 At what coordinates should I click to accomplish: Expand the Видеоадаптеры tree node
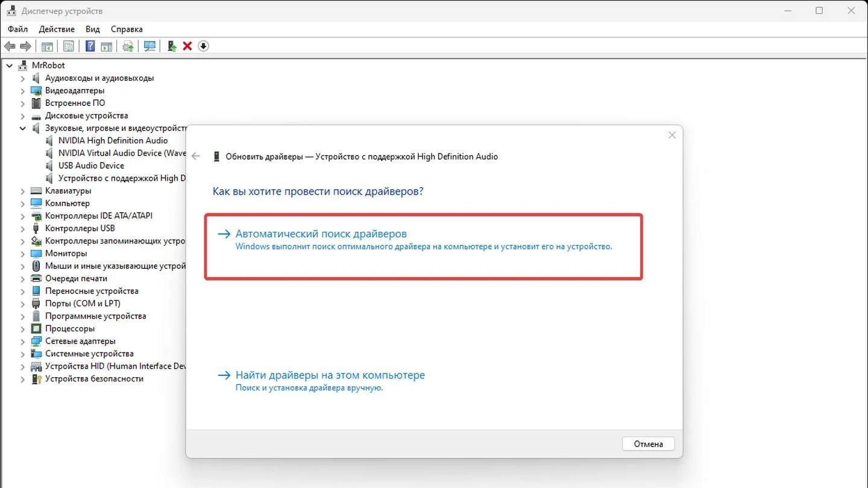pyautogui.click(x=23, y=90)
